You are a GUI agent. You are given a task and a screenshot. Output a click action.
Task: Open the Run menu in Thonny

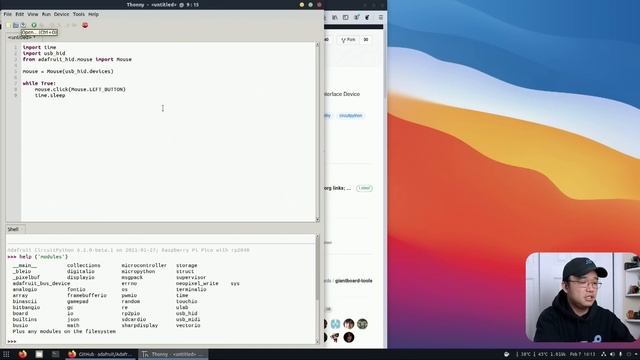tap(46, 14)
